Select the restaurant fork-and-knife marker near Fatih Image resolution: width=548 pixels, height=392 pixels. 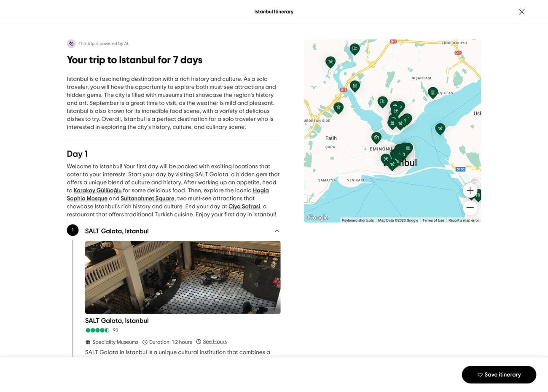pos(386,159)
